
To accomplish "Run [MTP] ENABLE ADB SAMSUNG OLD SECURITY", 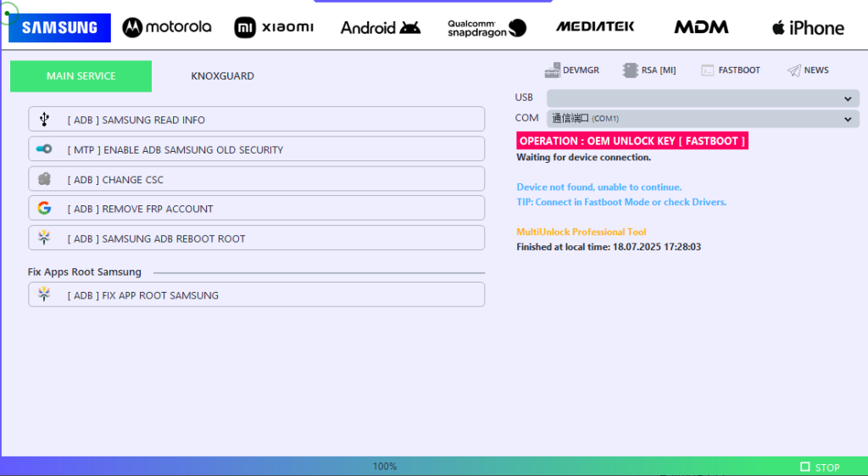I will click(x=256, y=149).
